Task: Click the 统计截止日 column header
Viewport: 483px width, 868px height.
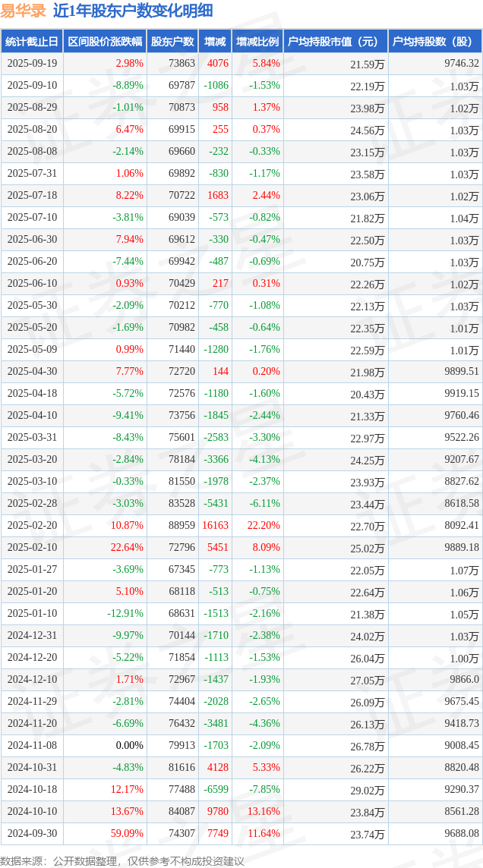Action: [32, 42]
